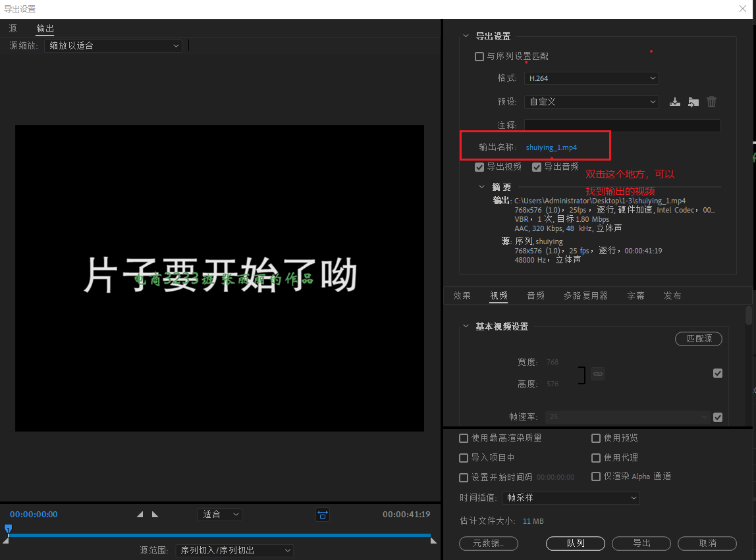The width and height of the screenshot is (756, 560).
Task: Click the set in point triangle icon
Action: (x=140, y=515)
